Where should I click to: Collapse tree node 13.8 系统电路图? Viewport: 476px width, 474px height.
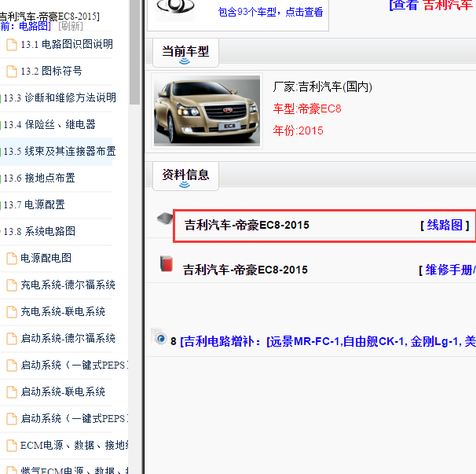[x=1, y=232]
